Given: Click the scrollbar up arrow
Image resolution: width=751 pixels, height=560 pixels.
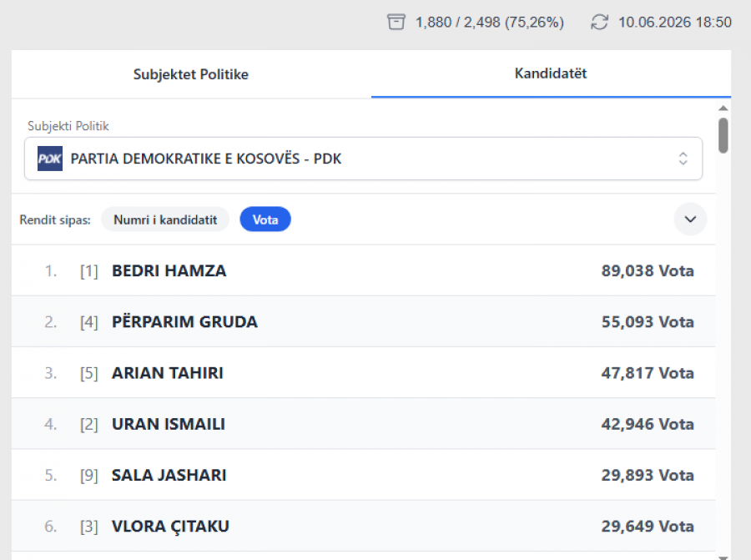Looking at the screenshot, I should [723, 108].
